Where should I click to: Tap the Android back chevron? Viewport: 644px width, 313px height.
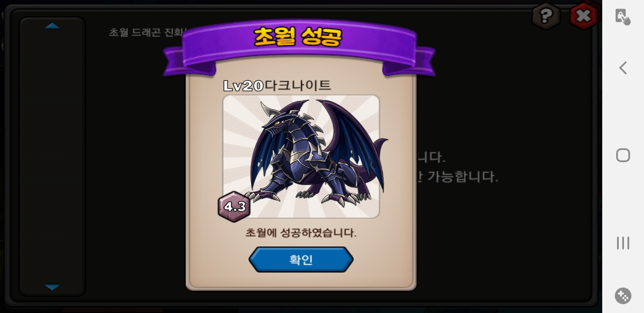[x=623, y=68]
